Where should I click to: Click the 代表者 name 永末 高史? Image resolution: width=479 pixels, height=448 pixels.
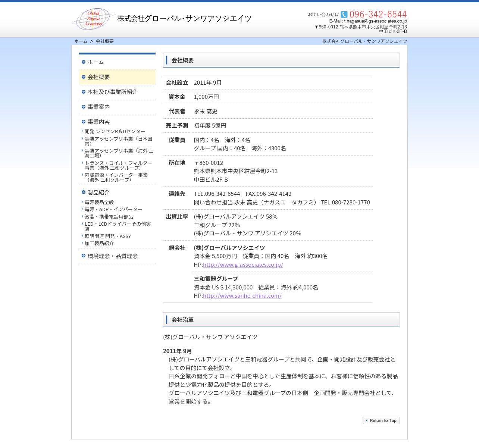(206, 111)
